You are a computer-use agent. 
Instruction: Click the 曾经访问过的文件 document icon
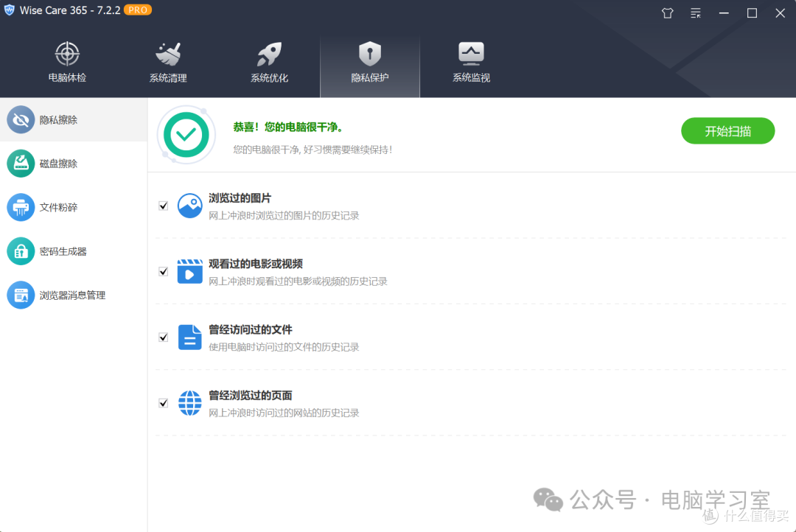(190, 337)
